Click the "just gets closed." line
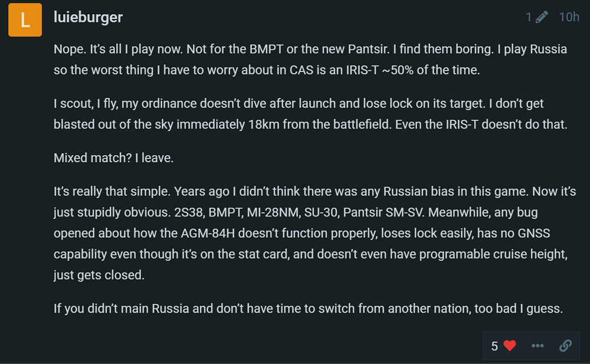 99,275
